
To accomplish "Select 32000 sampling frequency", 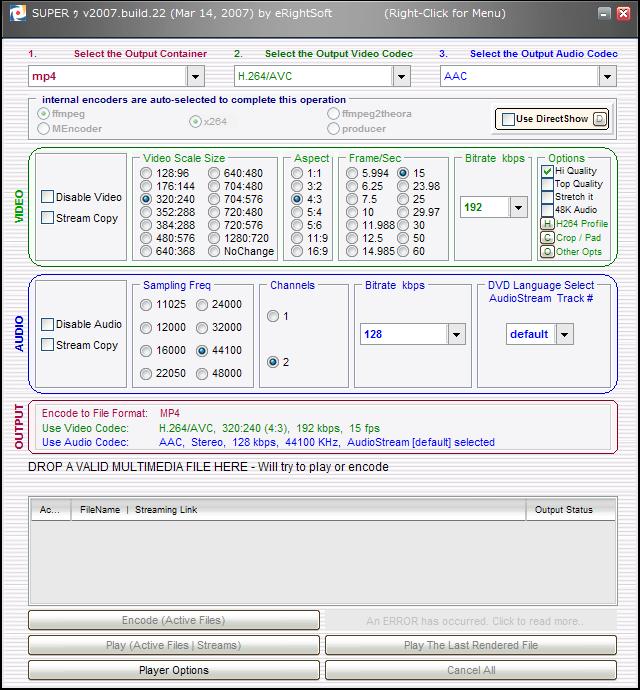I will [x=202, y=327].
